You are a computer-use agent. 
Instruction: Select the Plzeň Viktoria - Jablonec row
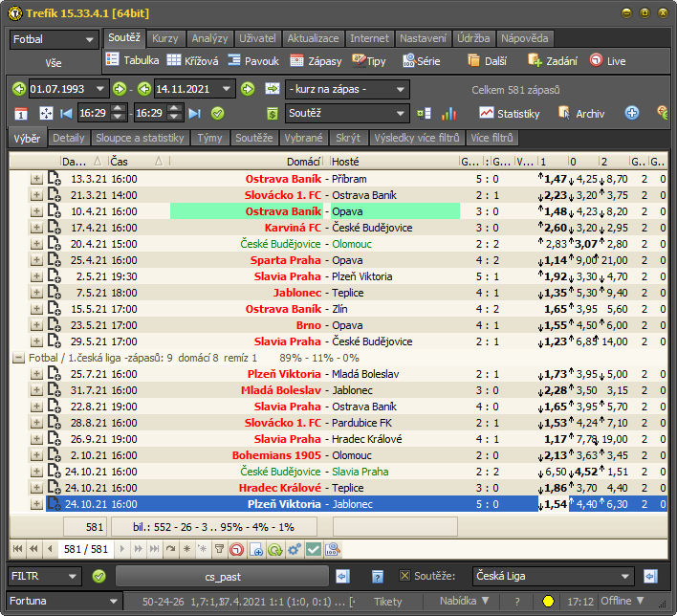357,504
